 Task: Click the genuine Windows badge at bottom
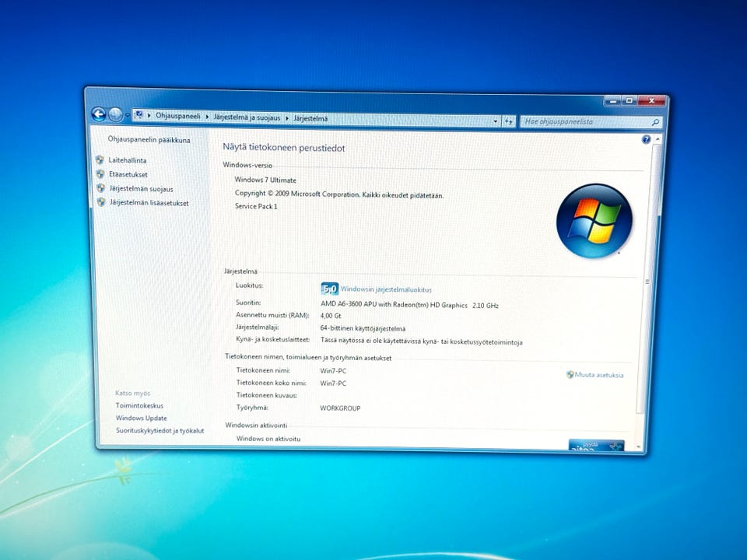pyautogui.click(x=596, y=446)
